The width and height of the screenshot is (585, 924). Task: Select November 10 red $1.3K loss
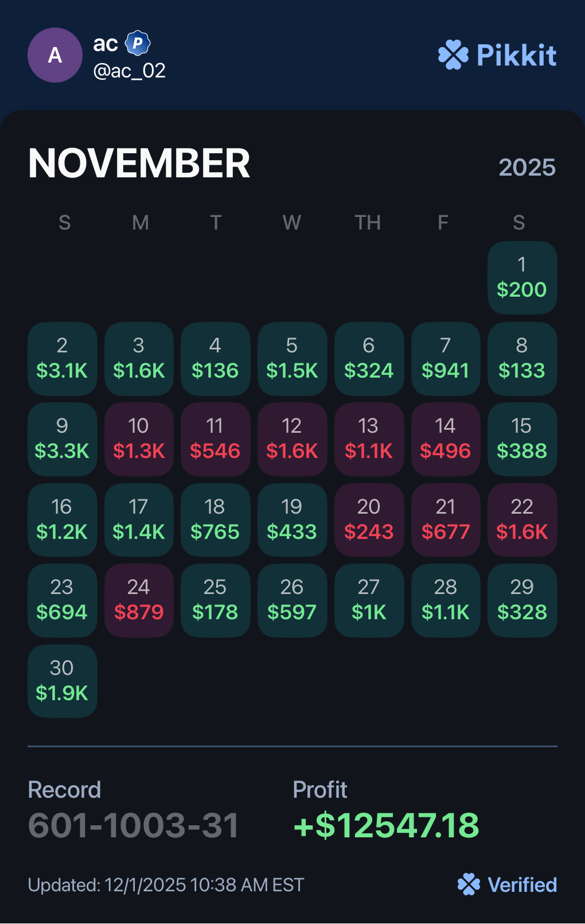pos(139,439)
